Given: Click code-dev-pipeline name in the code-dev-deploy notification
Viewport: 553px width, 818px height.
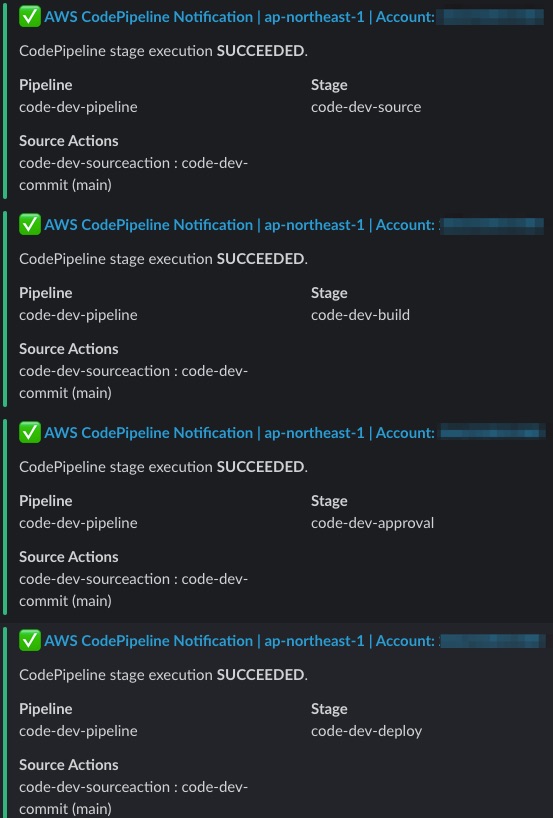Looking at the screenshot, I should (78, 731).
